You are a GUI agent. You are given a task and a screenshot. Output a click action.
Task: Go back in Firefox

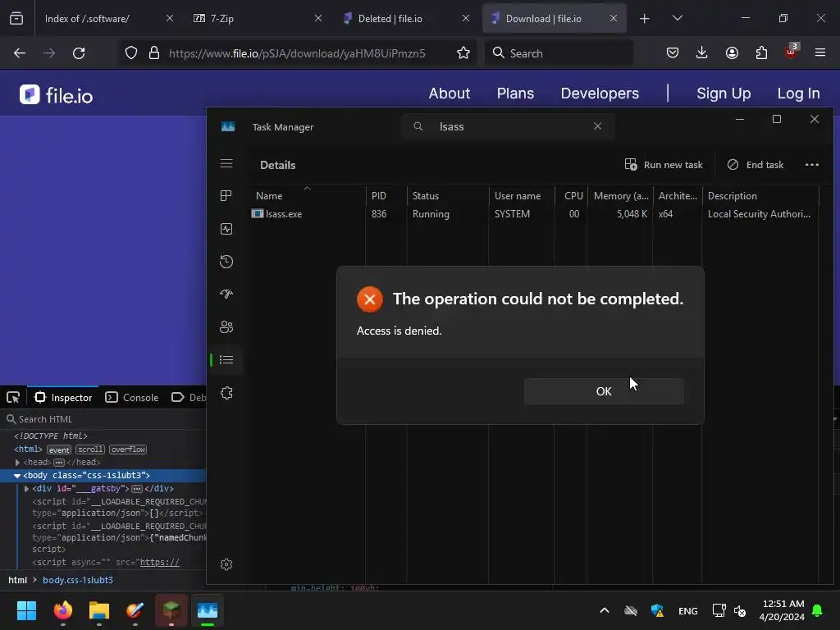pyautogui.click(x=20, y=53)
